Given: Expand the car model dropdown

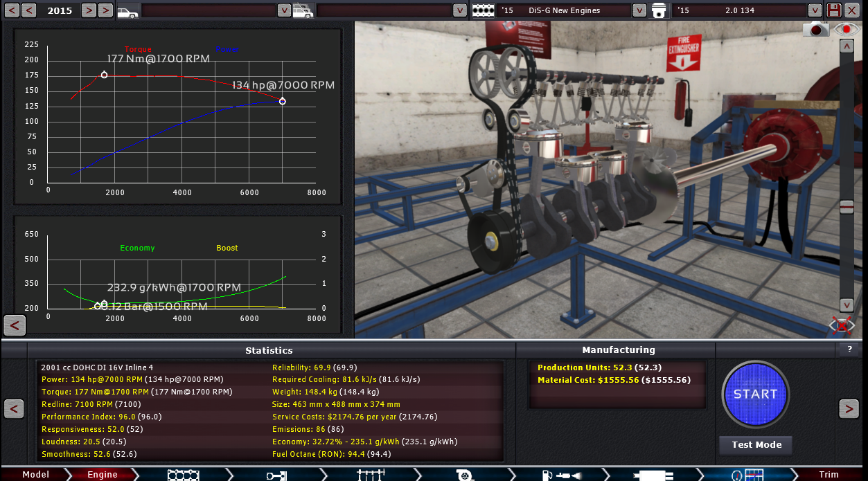Looking at the screenshot, I should [283, 10].
